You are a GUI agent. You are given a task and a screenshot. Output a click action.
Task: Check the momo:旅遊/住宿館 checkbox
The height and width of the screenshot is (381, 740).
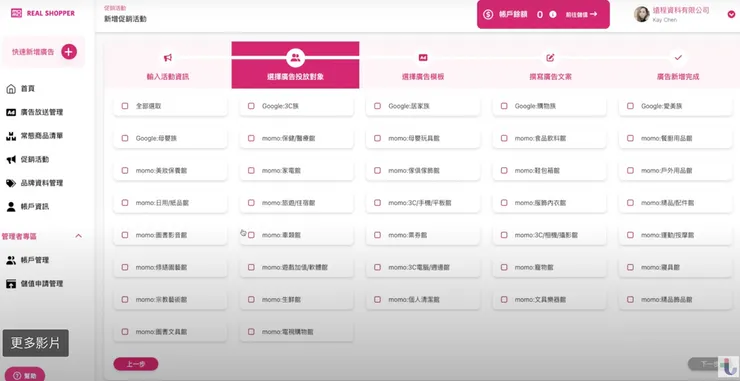251,203
